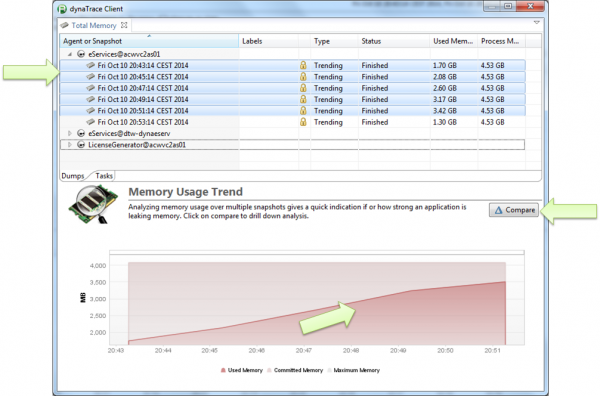Screen dimensions: 600x396
Task: Click lock icon on the 20:43:14 snapshot row
Action: [303, 65]
